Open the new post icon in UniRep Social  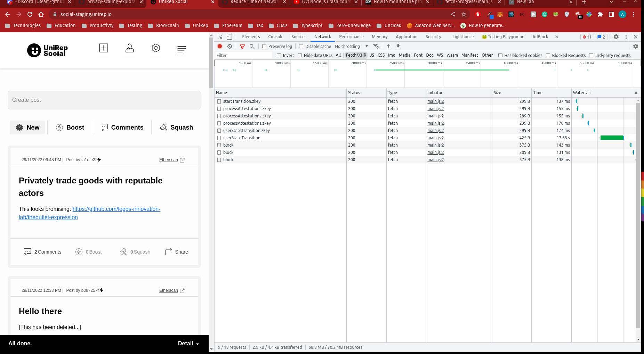(x=103, y=48)
